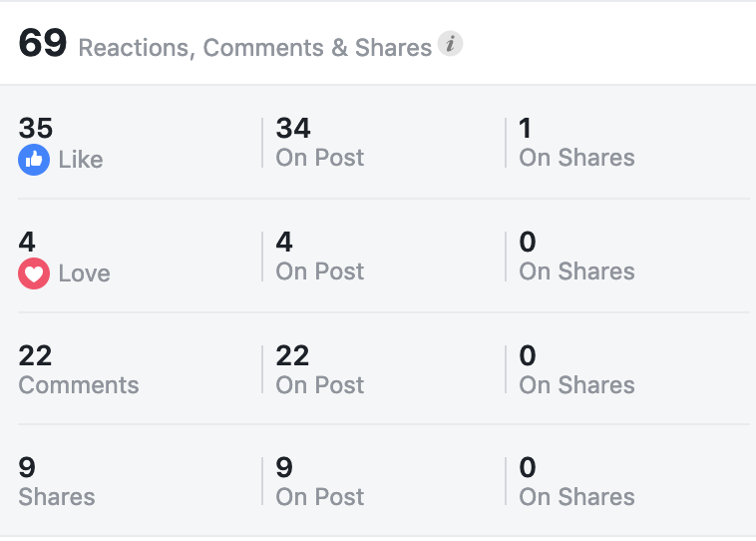
Task: Click the 22 On Post comments count
Action: pos(292,355)
